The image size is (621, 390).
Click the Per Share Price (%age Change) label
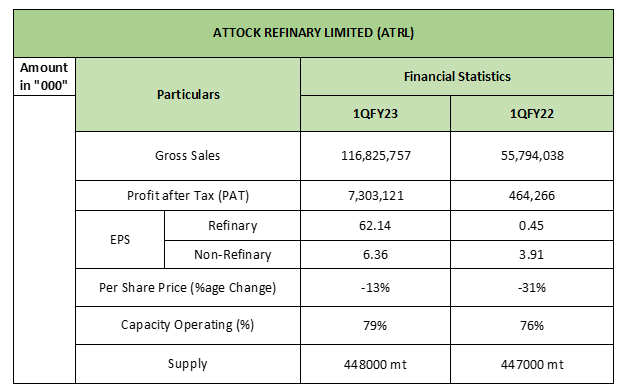tap(188, 287)
